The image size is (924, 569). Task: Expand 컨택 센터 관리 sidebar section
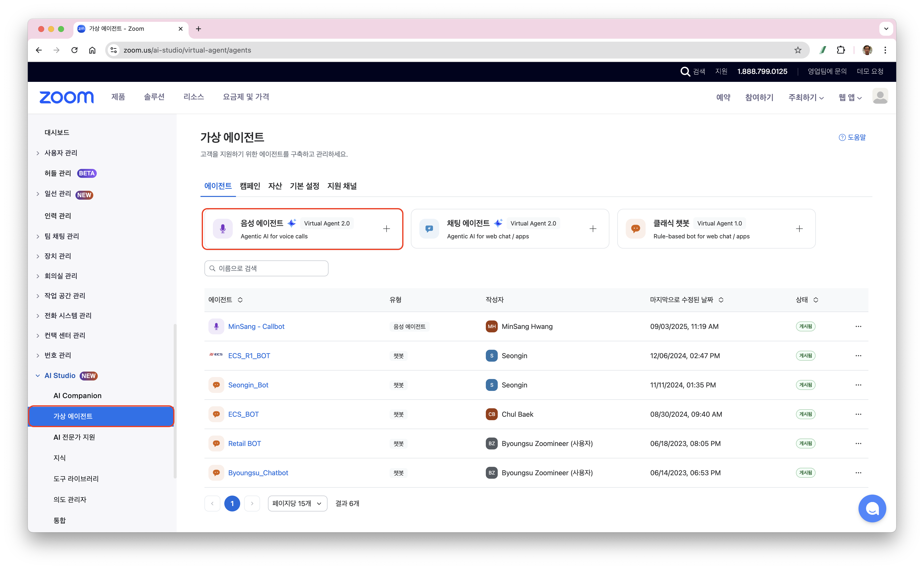point(65,335)
